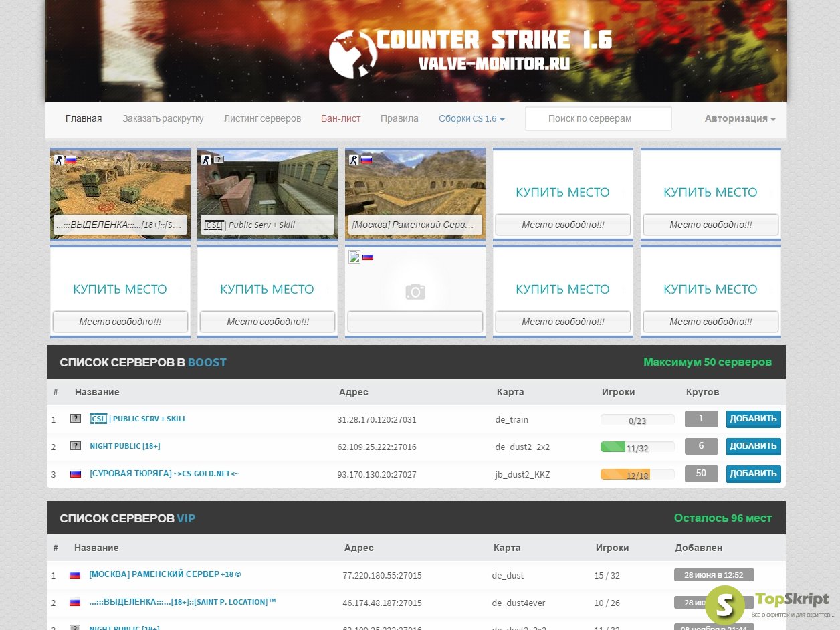Click the Russian flag beside СУРОВАЯ ТЮРЯГА
Image resolution: width=840 pixels, height=630 pixels.
pos(76,474)
